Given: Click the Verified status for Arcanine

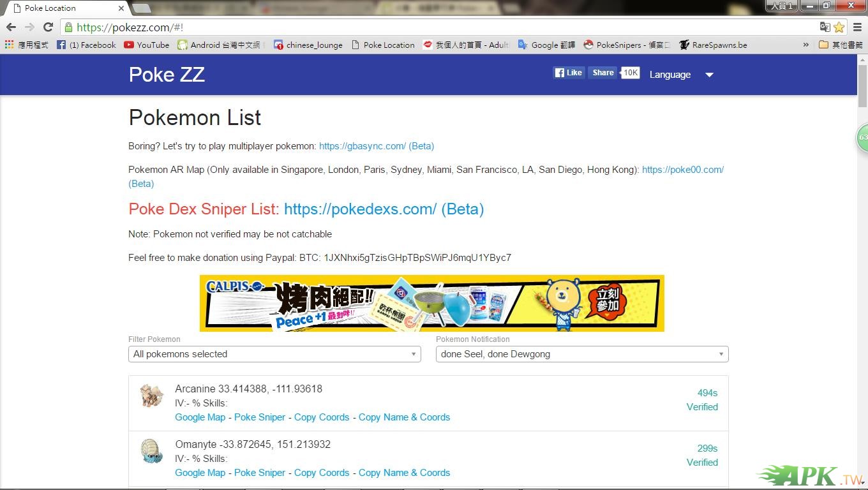Looking at the screenshot, I should [x=702, y=407].
